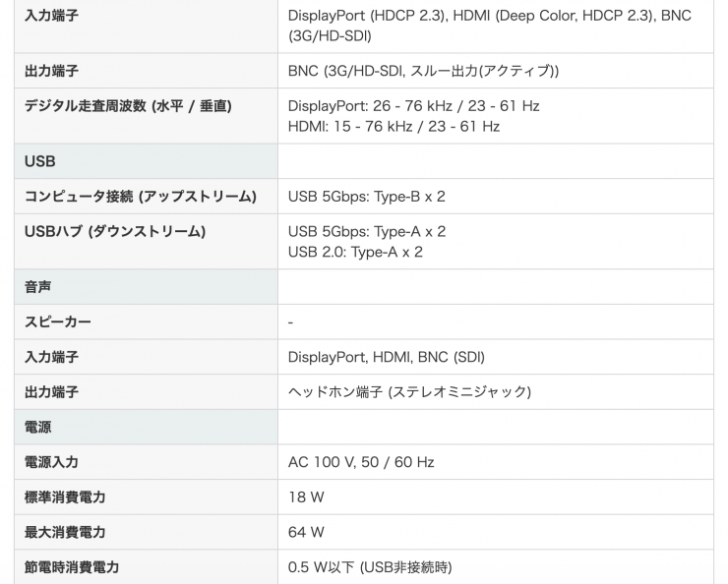Image resolution: width=728 pixels, height=584 pixels.
Task: Click the USB section header row
Action: click(40, 161)
